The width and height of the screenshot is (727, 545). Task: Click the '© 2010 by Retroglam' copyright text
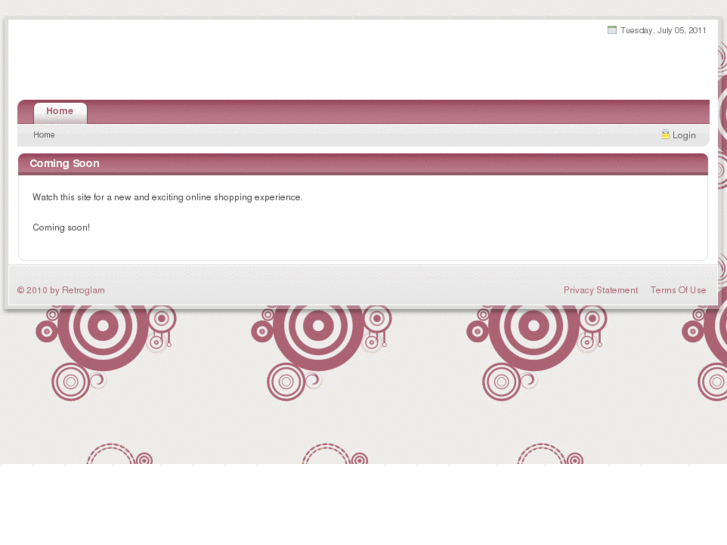[x=61, y=290]
